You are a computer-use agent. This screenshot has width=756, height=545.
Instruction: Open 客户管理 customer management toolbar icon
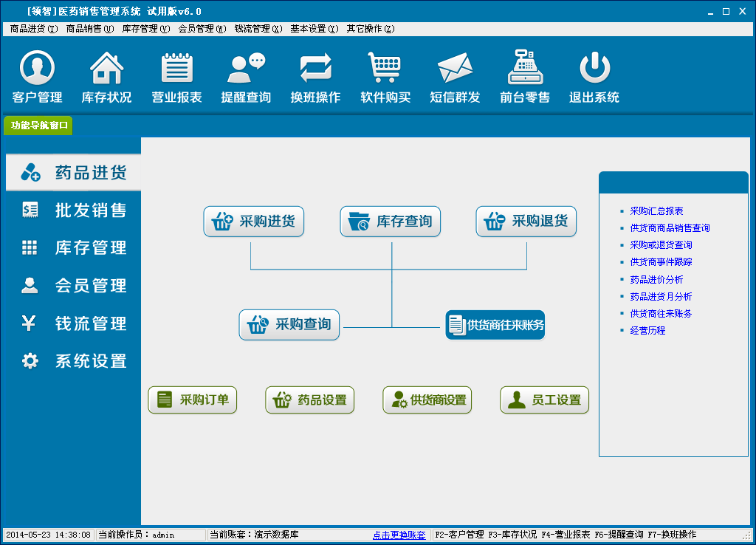[37, 69]
